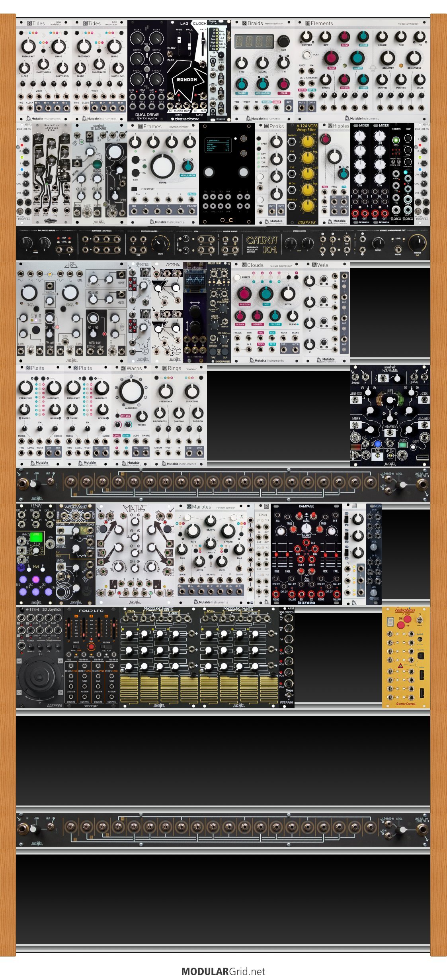
Task: Select the Maths module
Action: (x=135, y=554)
